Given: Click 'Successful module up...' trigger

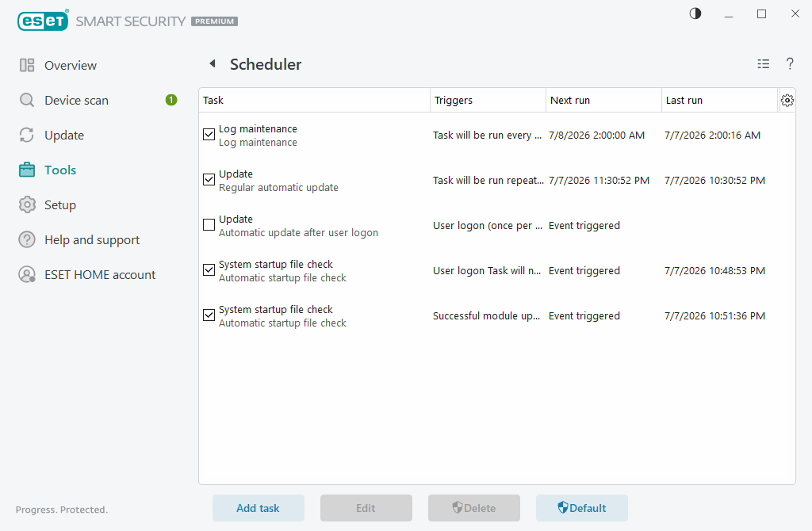Looking at the screenshot, I should 486,315.
